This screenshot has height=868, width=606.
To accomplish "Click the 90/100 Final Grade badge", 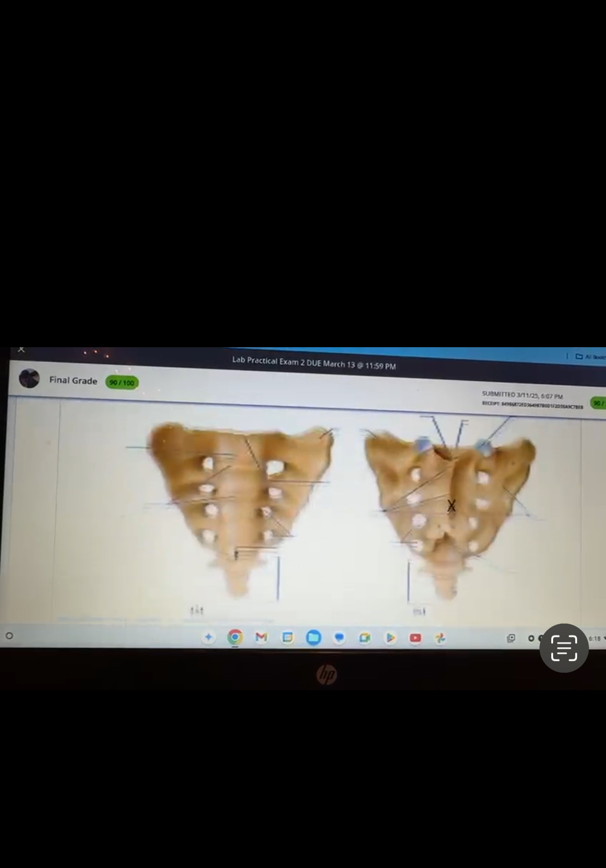I will [122, 383].
